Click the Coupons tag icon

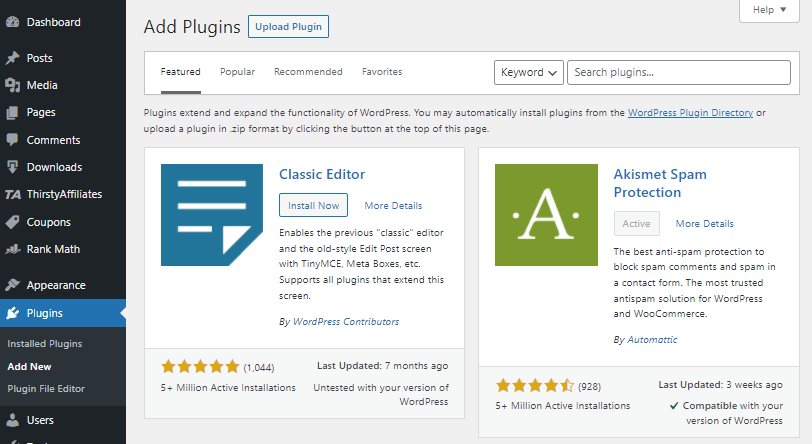point(12,222)
